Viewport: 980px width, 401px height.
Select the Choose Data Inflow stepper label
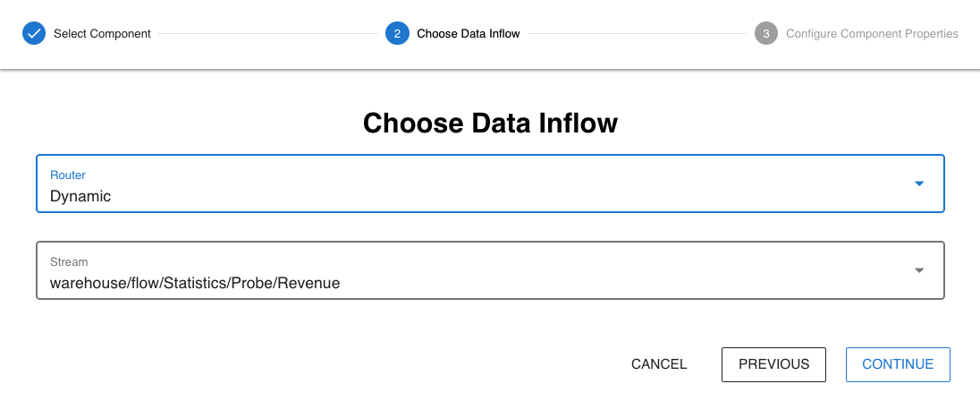coord(469,34)
